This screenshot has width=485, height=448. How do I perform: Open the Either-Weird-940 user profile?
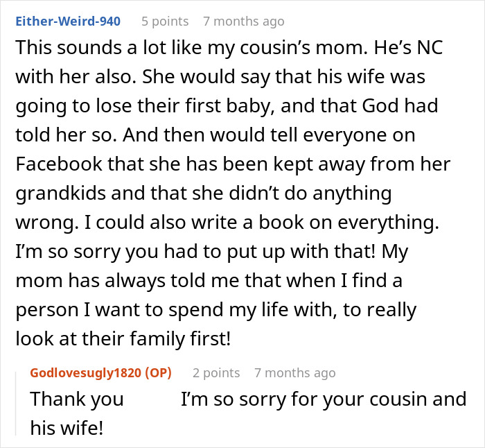(x=68, y=21)
